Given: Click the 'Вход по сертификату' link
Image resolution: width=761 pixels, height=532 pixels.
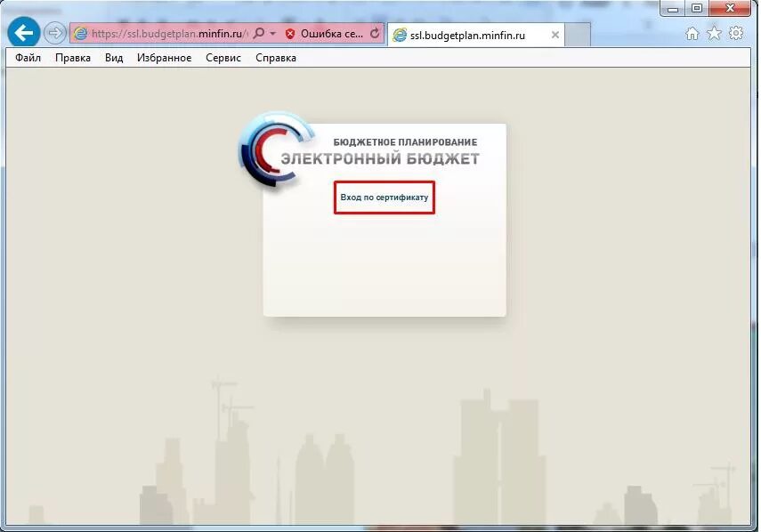Looking at the screenshot, I should (385, 197).
